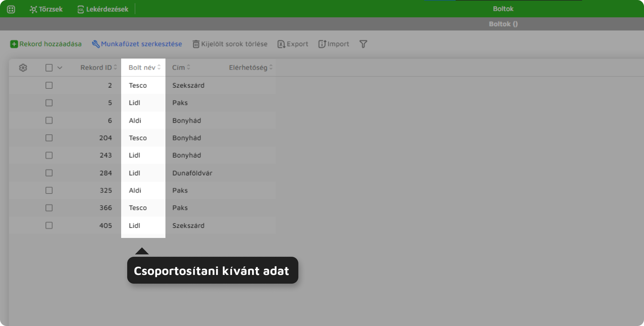Sort by Cím column
644x326 pixels.
181,68
